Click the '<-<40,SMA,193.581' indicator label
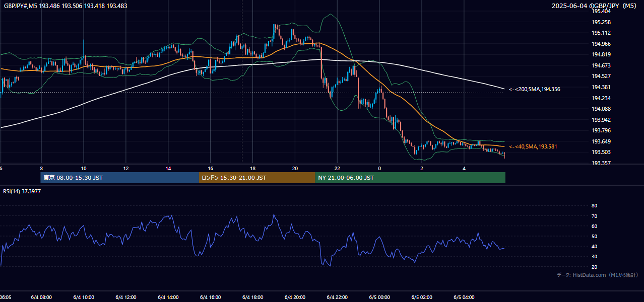The height and width of the screenshot is (302, 644). pos(532,146)
